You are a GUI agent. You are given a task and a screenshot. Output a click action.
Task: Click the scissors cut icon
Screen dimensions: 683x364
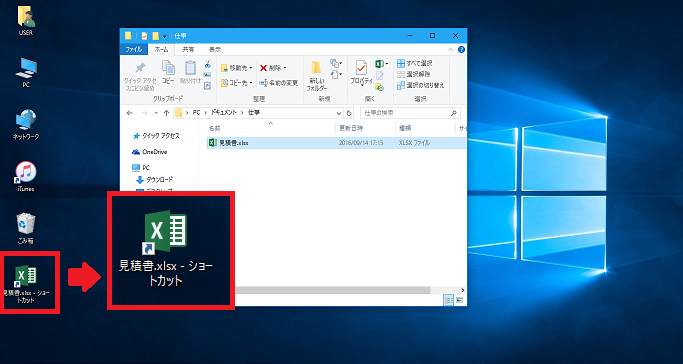[207, 64]
